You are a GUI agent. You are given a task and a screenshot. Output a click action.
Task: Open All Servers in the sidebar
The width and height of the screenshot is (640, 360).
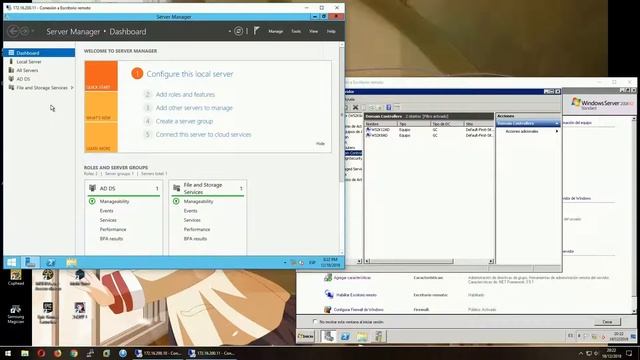click(27, 70)
